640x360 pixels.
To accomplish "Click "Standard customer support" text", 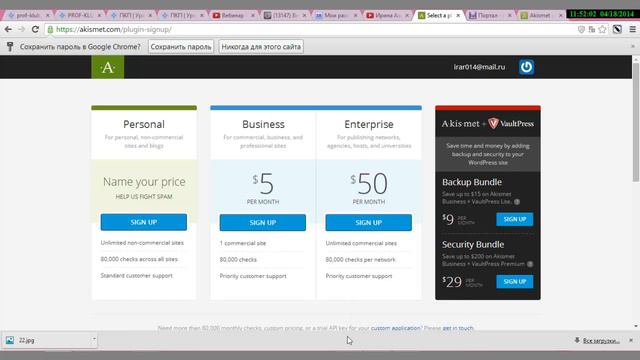I will [136, 276].
